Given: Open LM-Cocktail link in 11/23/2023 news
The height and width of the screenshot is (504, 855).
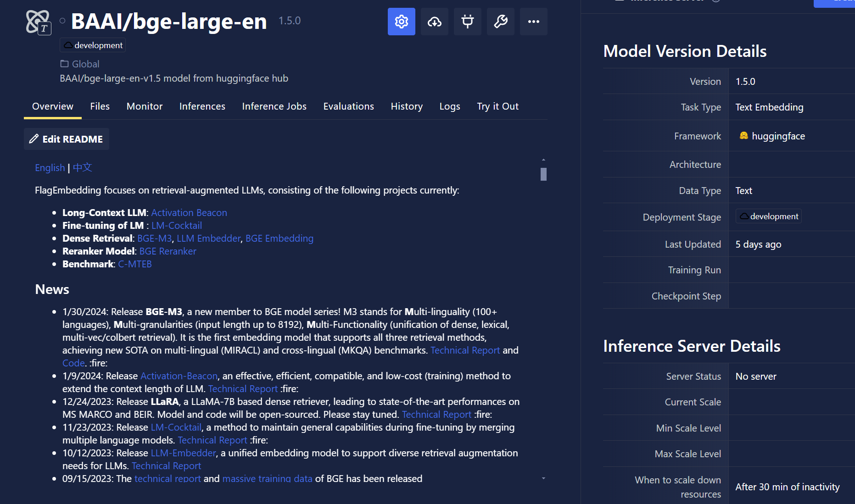Looking at the screenshot, I should [176, 427].
